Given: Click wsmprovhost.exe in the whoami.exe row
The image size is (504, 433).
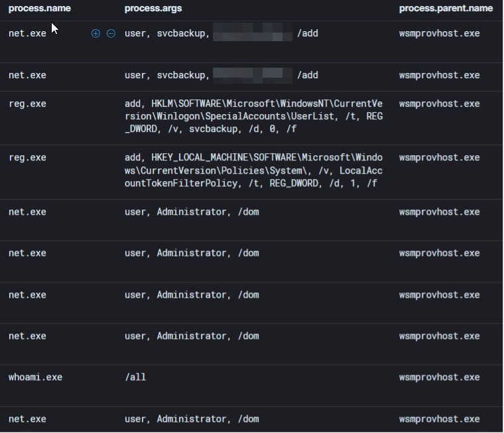Looking at the screenshot, I should [x=439, y=377].
